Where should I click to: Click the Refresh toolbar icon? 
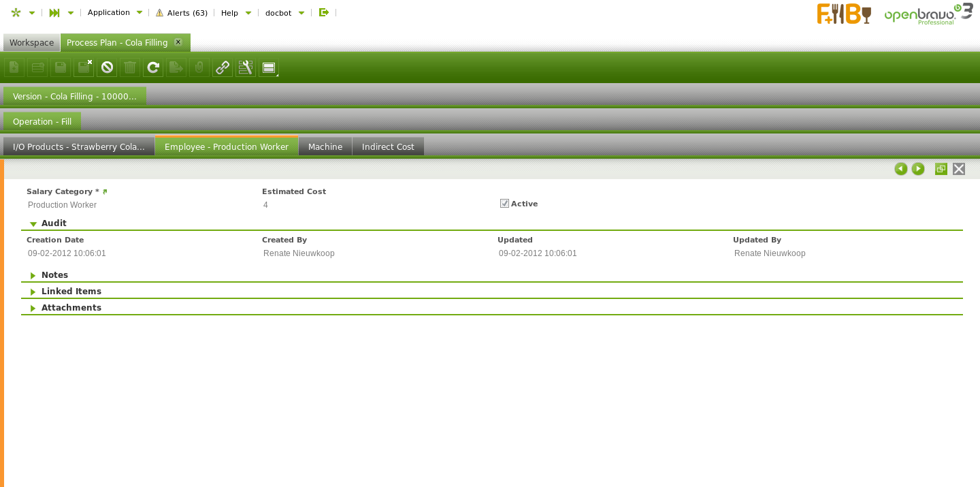pyautogui.click(x=153, y=67)
